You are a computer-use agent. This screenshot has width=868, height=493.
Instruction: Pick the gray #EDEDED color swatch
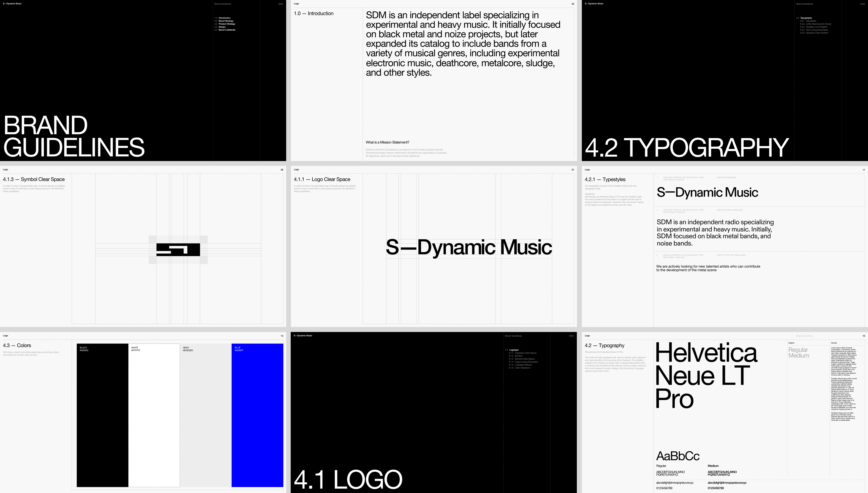click(x=205, y=415)
